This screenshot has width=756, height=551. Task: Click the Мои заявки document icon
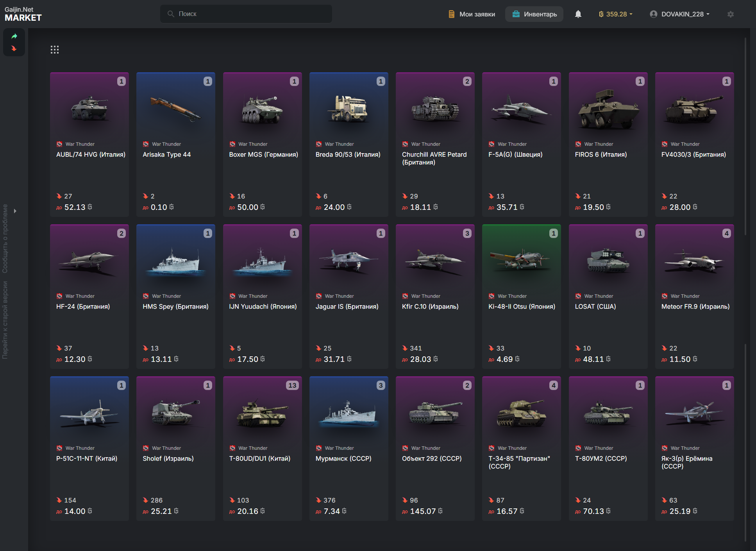tap(452, 14)
